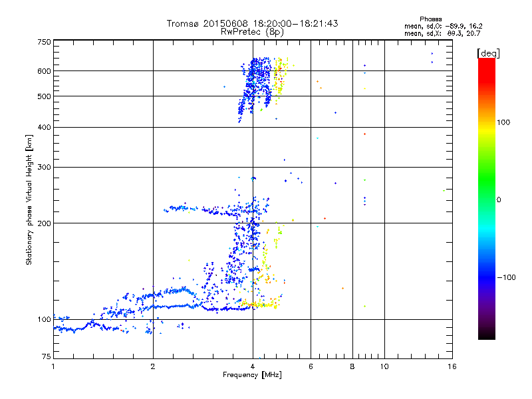Click colorbar tick label "-100"
Viewport: 532px width, 399px height.
(x=507, y=277)
